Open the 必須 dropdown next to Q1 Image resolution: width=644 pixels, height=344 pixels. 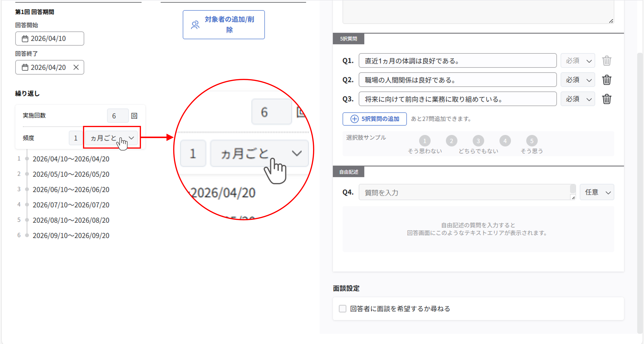pos(578,60)
